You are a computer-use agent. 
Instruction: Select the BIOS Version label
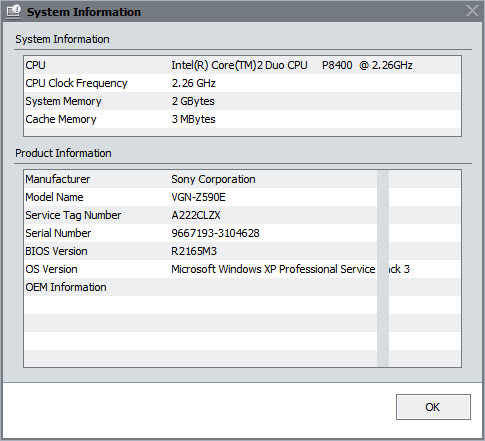point(56,251)
